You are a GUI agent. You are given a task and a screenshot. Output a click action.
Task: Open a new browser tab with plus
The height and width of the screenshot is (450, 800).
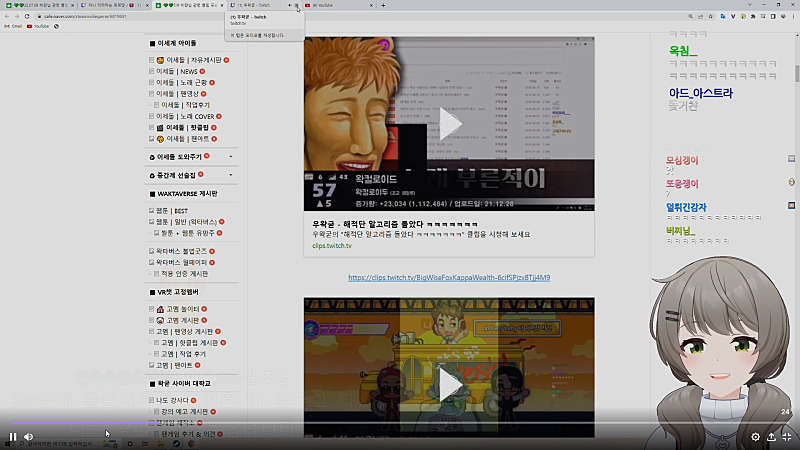[x=383, y=5]
